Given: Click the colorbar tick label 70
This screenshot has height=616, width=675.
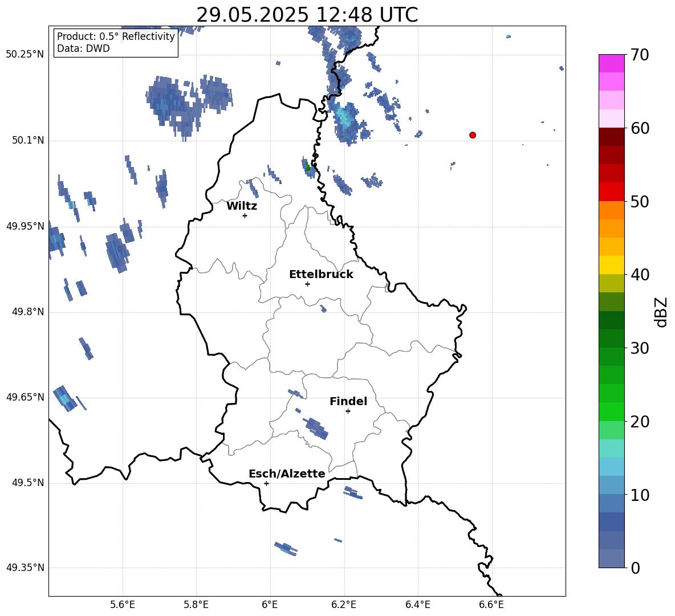Looking at the screenshot, I should point(639,55).
